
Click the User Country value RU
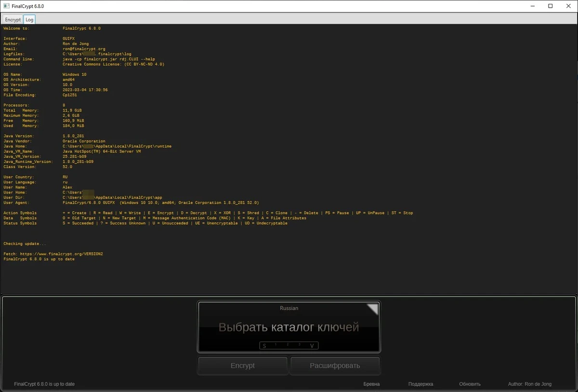click(65, 177)
